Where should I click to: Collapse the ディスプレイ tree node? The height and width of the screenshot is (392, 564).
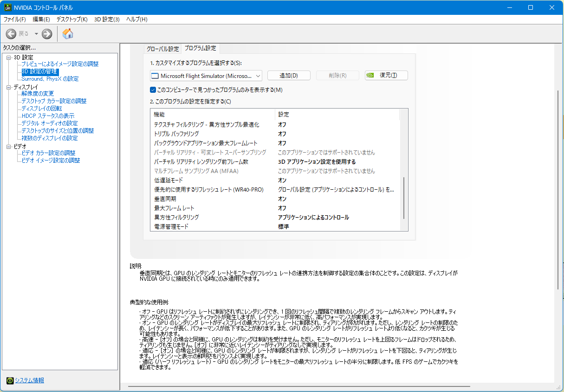pos(8,87)
